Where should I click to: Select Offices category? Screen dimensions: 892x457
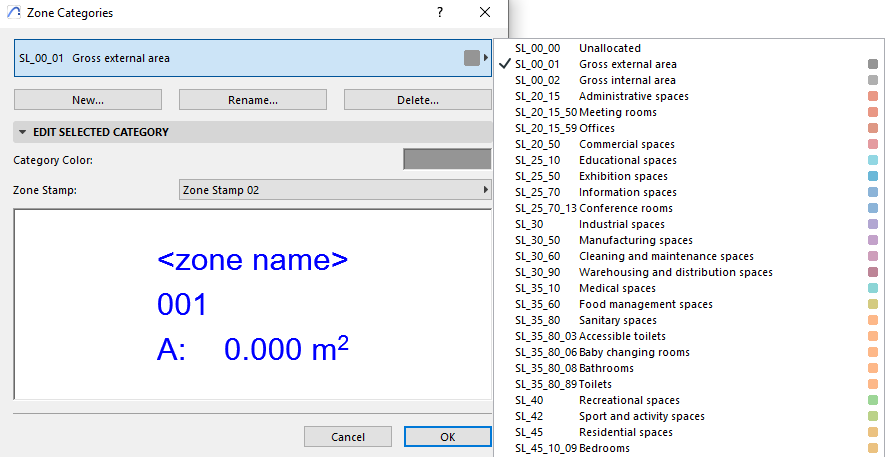point(689,128)
